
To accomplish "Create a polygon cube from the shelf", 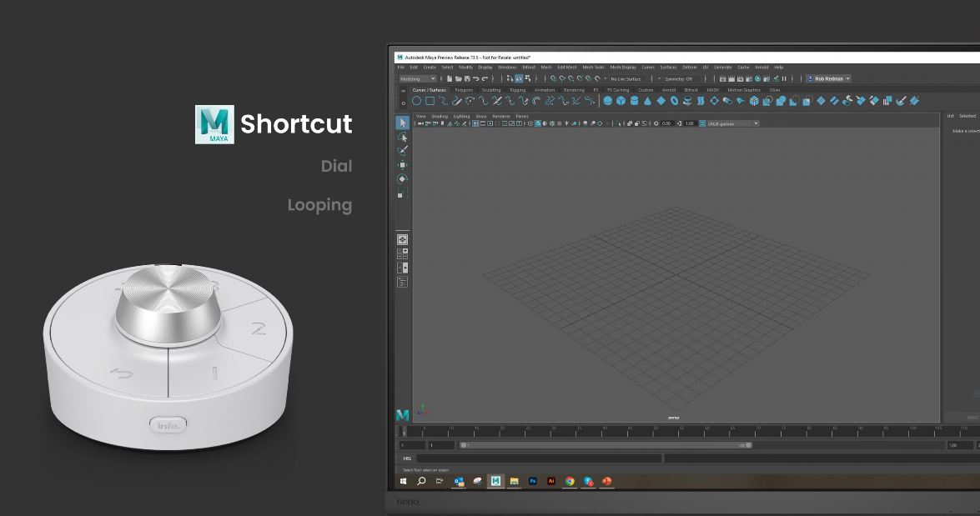I will [621, 101].
